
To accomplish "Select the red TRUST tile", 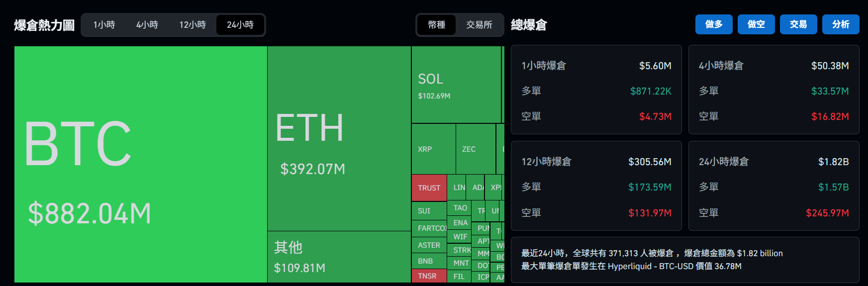I will pyautogui.click(x=429, y=188).
